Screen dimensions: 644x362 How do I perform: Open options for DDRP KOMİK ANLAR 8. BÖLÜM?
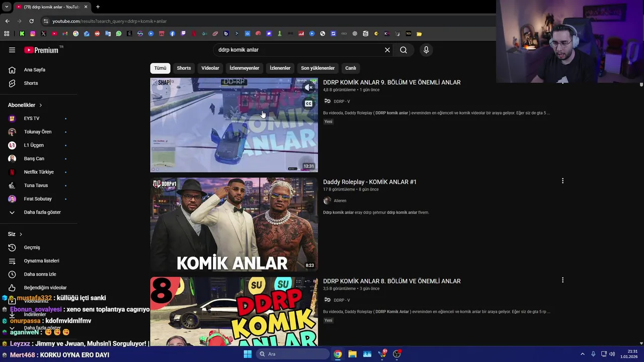click(x=562, y=280)
